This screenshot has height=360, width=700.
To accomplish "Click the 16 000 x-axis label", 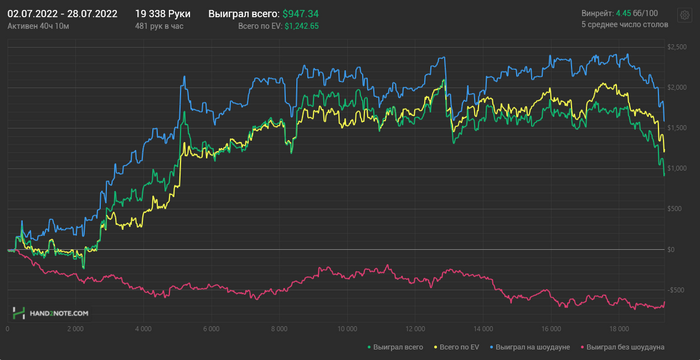I will click(550, 329).
